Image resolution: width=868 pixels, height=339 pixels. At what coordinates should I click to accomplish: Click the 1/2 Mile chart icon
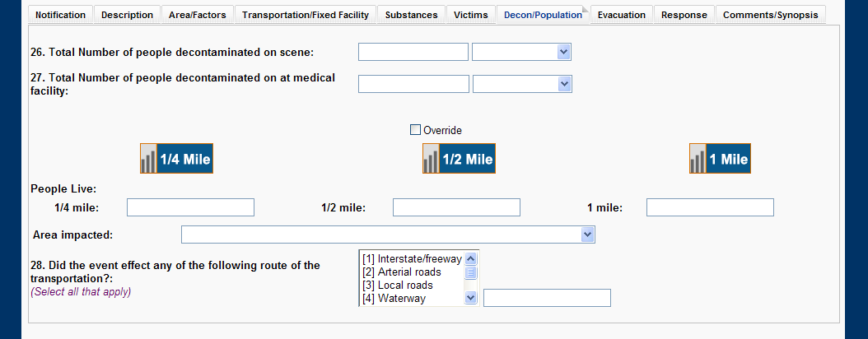(459, 159)
